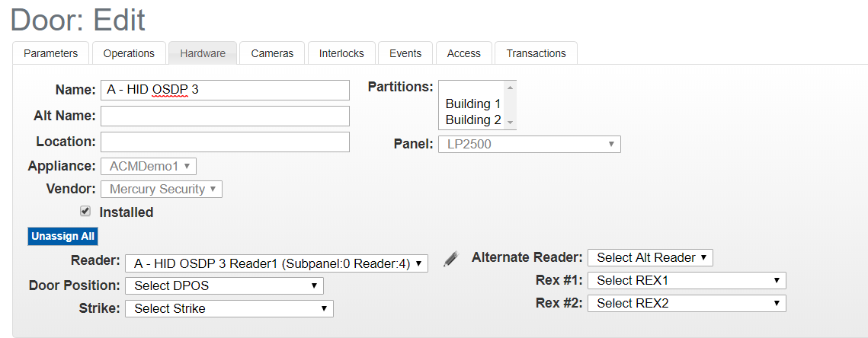Open the Reader dropdown
The height and width of the screenshot is (338, 868).
(x=277, y=264)
